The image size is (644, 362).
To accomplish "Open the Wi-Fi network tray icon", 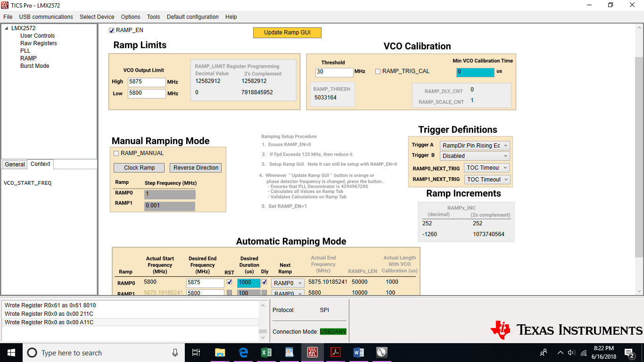I will [584, 353].
